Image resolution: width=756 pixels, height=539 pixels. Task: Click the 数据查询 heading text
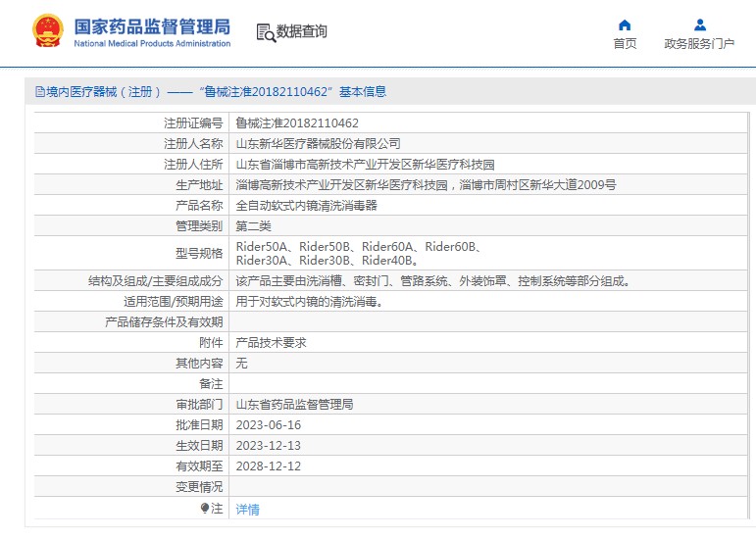coord(301,31)
